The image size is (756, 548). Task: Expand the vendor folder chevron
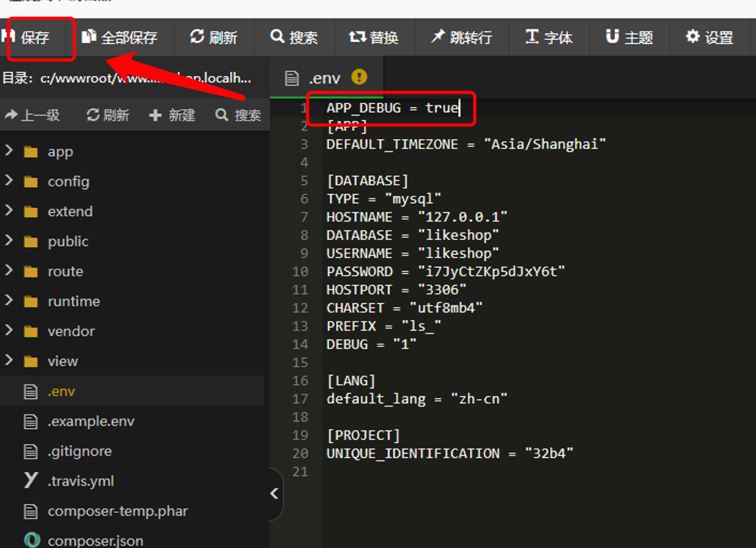pyautogui.click(x=9, y=331)
